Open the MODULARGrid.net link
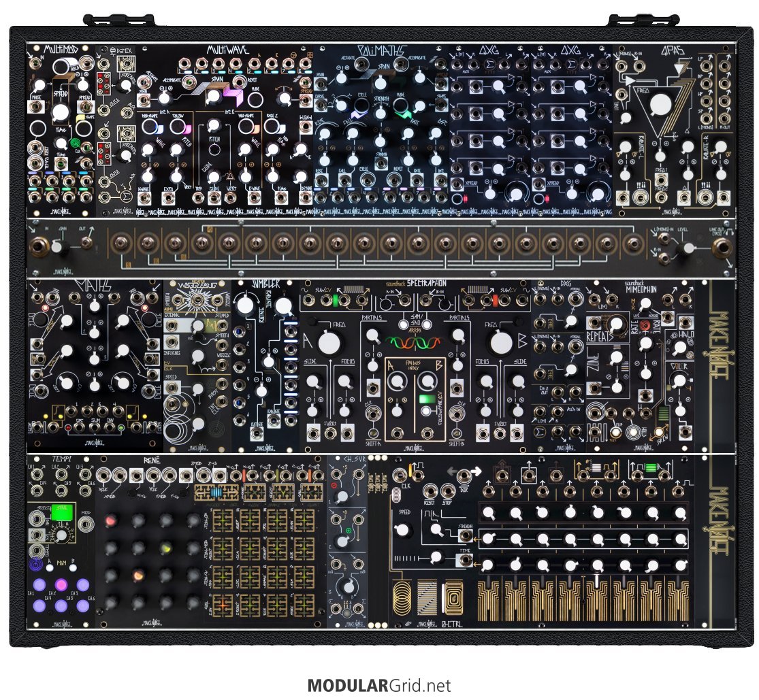Viewport: 759px width, 700px height. 379,686
